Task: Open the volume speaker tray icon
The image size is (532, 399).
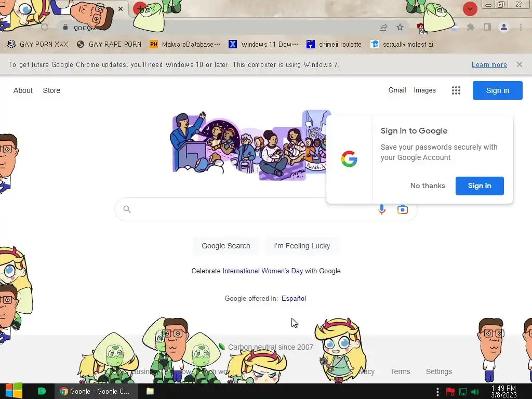Action: pyautogui.click(x=475, y=392)
